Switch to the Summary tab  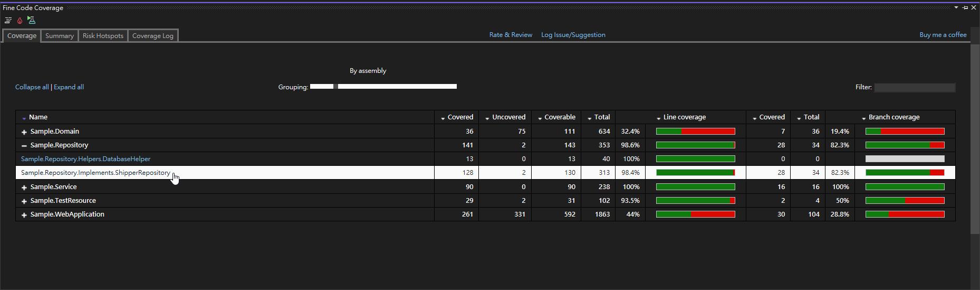click(59, 36)
